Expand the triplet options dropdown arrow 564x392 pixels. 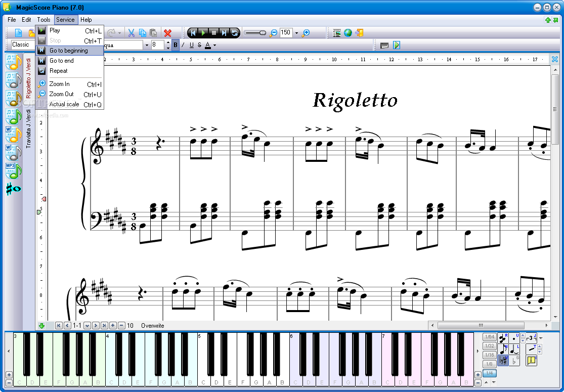point(541,338)
